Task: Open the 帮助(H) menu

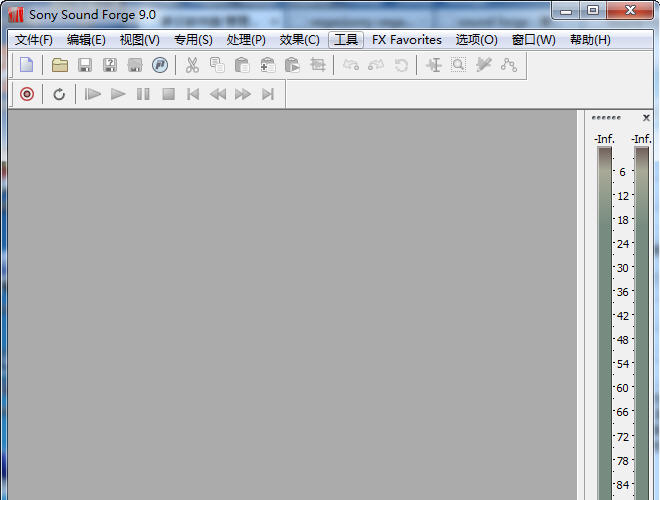Action: coord(591,40)
